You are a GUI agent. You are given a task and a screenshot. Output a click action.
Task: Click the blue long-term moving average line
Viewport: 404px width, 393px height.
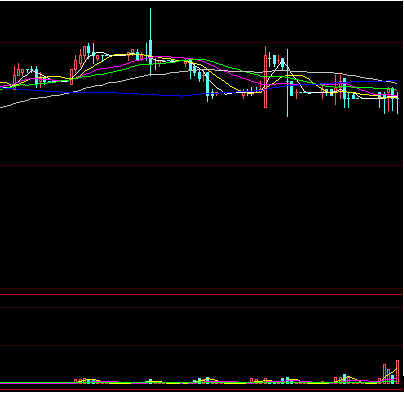[x=100, y=92]
